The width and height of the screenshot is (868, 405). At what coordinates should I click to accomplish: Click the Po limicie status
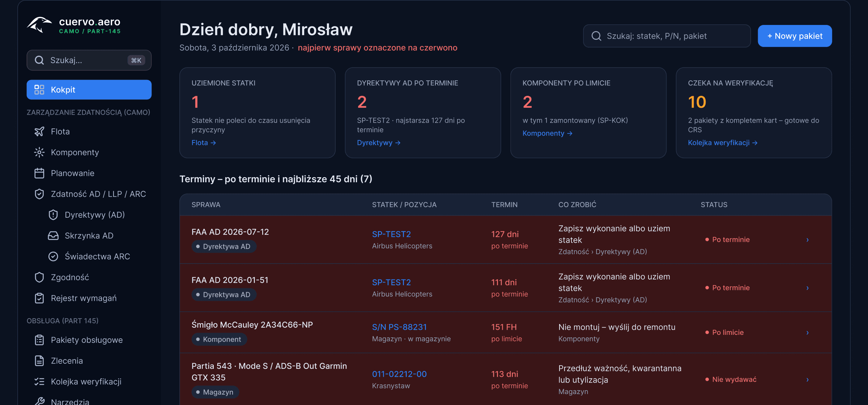[x=724, y=333]
